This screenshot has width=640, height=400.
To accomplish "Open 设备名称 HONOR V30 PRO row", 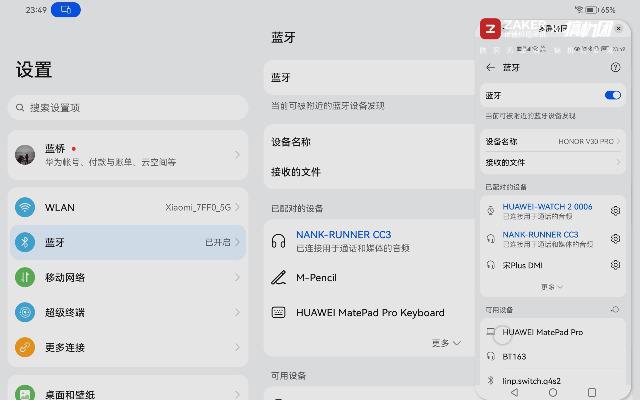I will pos(553,141).
